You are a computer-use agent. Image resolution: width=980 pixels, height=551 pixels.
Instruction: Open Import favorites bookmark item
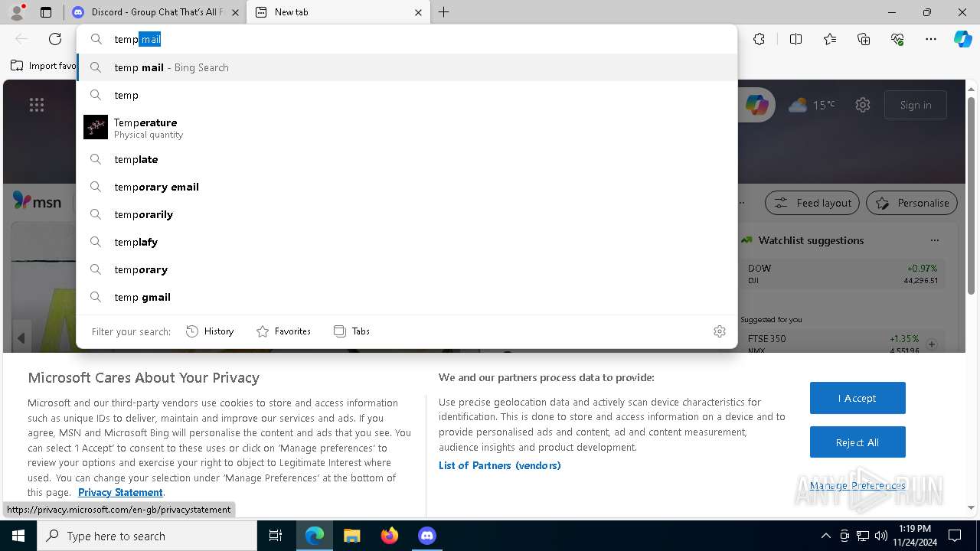click(x=43, y=66)
